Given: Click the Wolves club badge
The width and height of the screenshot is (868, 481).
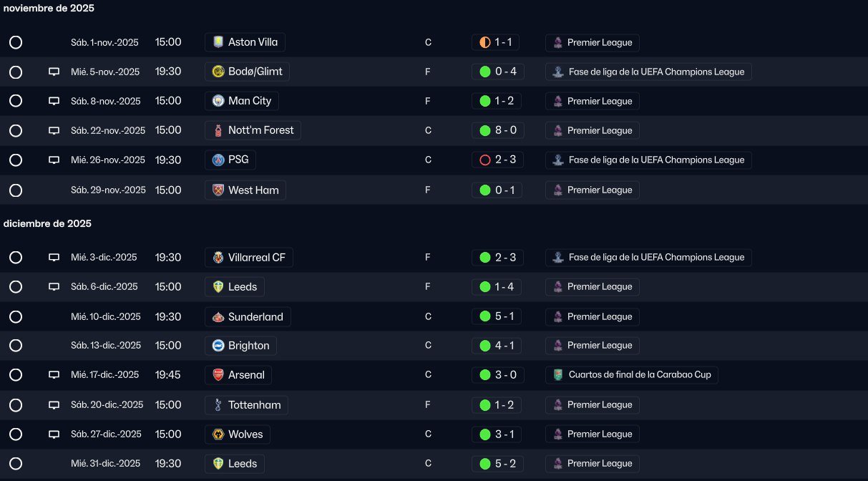Looking at the screenshot, I should 218,434.
